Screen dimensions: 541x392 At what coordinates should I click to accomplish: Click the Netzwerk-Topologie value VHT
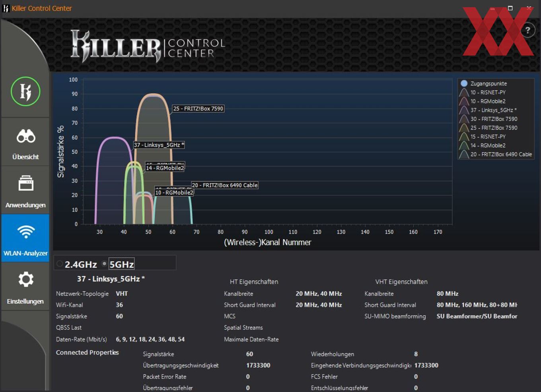click(x=122, y=294)
